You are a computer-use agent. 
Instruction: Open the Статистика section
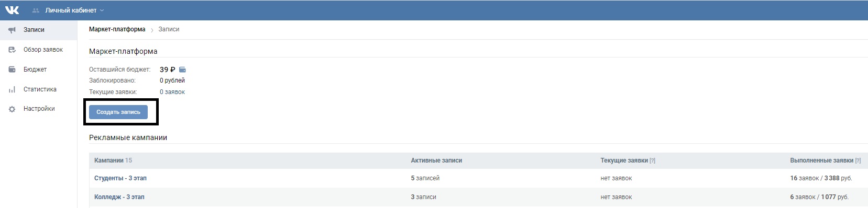click(x=40, y=89)
